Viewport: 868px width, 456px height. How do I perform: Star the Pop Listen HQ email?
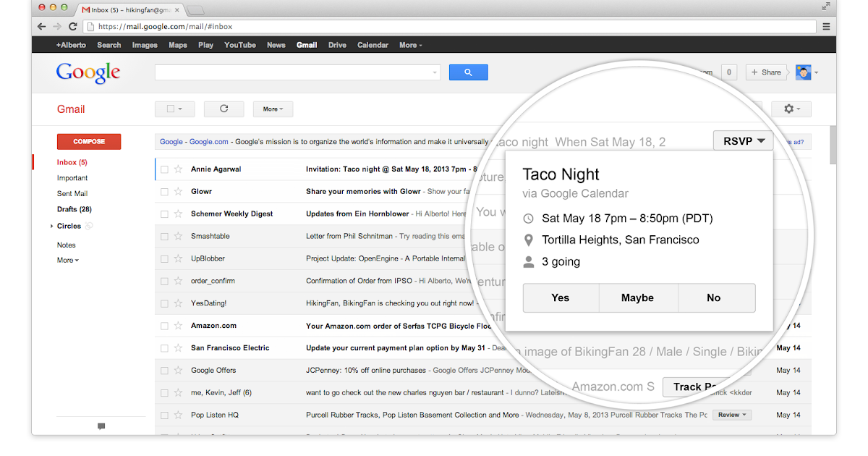[178, 415]
